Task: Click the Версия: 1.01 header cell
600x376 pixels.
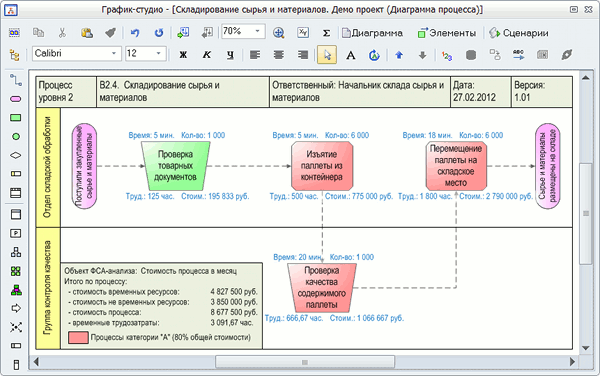Action: click(x=542, y=92)
